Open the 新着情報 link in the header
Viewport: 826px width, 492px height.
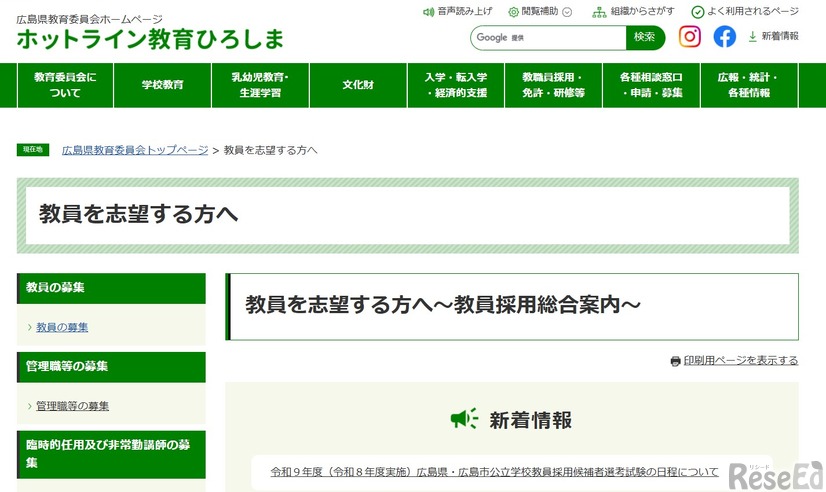pyautogui.click(x=780, y=36)
